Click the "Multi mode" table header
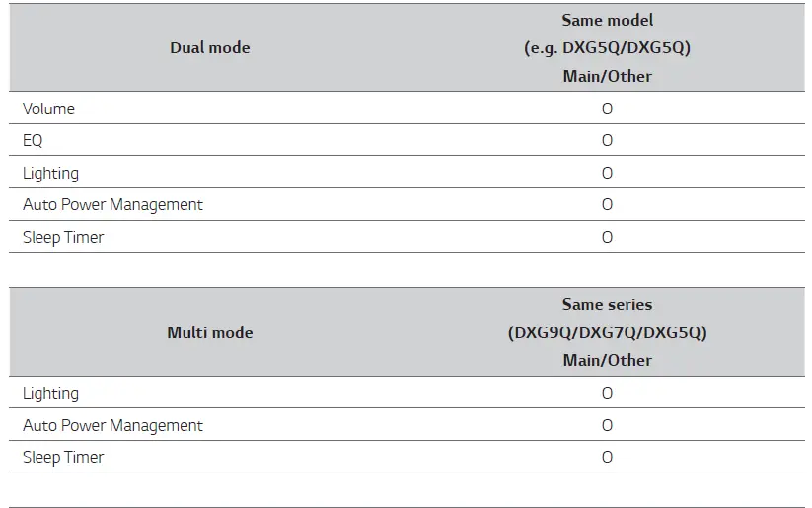 click(x=209, y=332)
